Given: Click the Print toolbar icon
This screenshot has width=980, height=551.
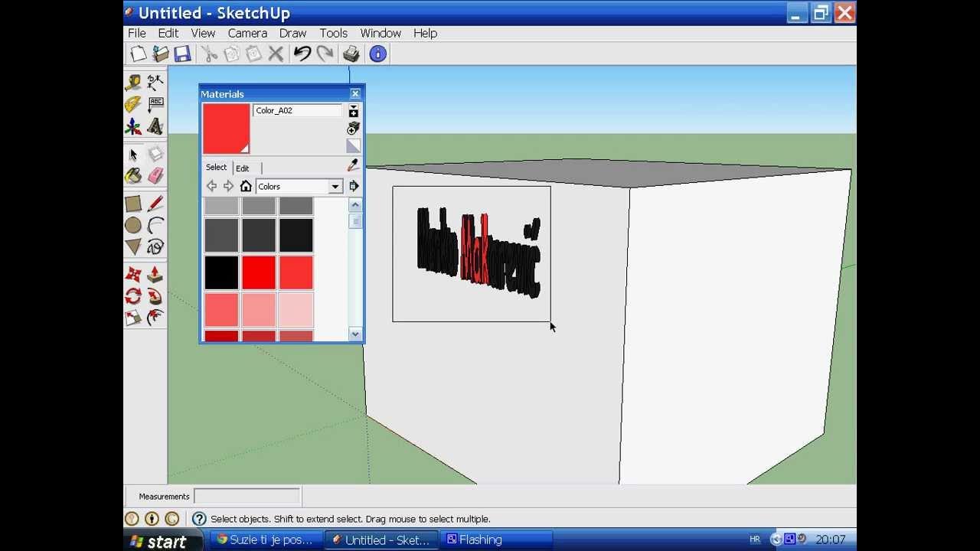Looking at the screenshot, I should 351,54.
